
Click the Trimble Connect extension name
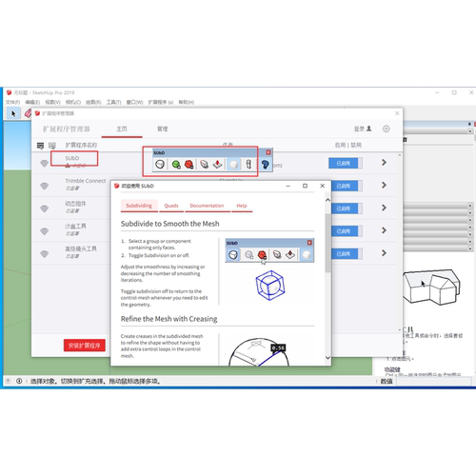tap(86, 181)
